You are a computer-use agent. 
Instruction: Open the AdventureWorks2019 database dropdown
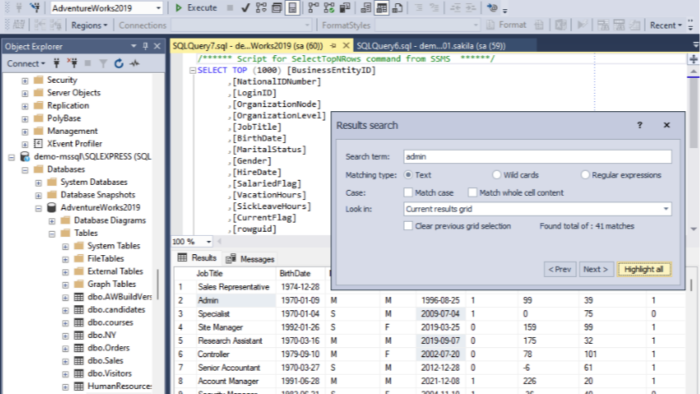pyautogui.click(x=158, y=8)
